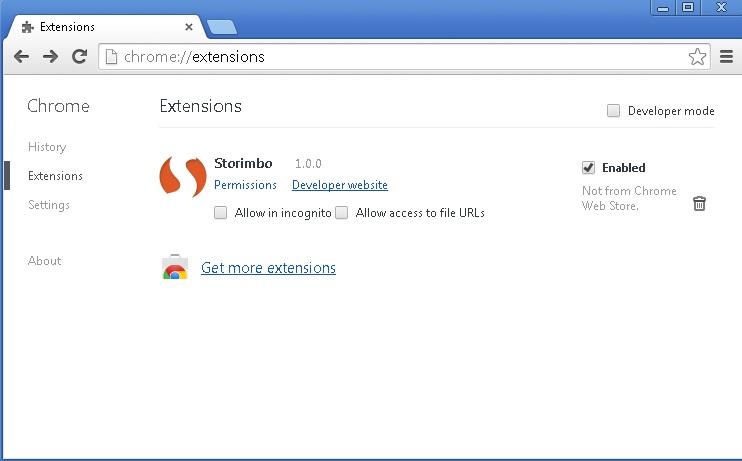
Task: View Storimbo Permissions
Action: coord(245,185)
